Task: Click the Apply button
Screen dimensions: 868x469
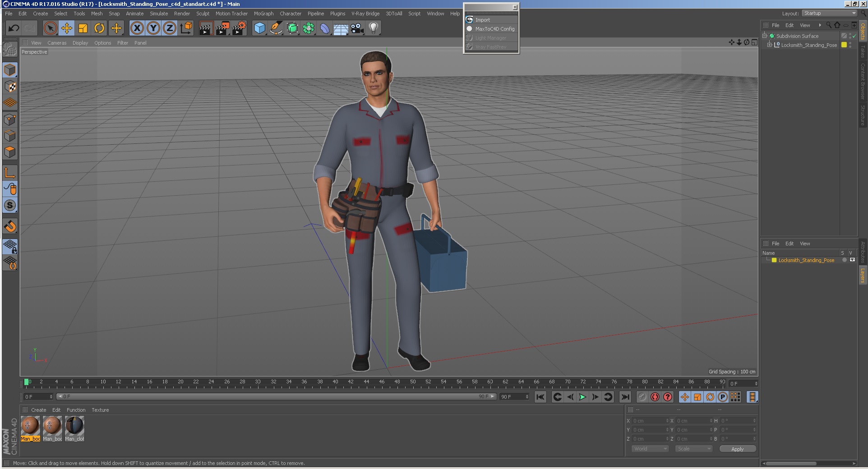Action: point(737,449)
